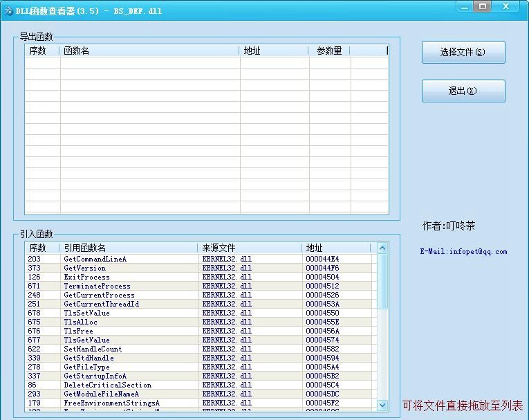The width and height of the screenshot is (529, 420).
Task: Minimize the DLL函数查看器 window
Action: [465, 7]
